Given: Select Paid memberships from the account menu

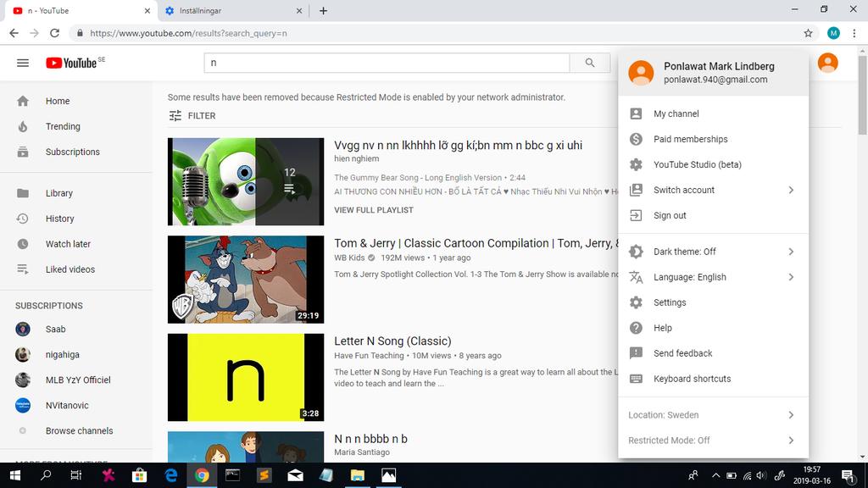Looking at the screenshot, I should coord(713,139).
